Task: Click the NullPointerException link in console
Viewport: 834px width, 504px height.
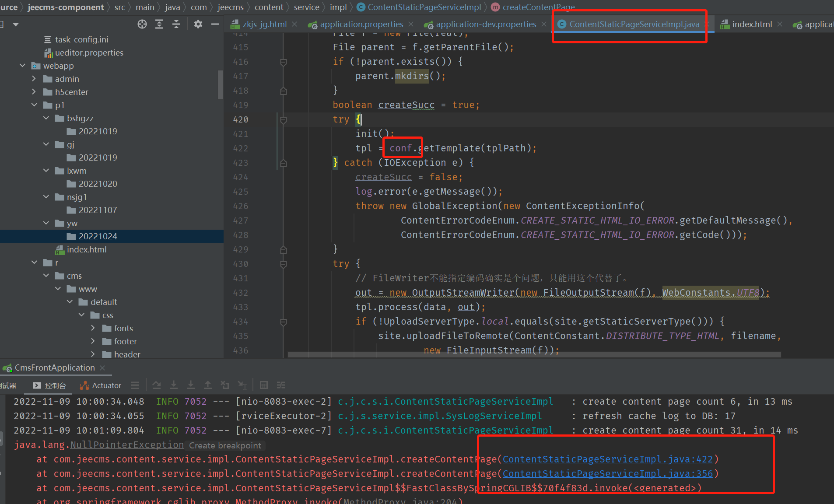Action: pyautogui.click(x=127, y=445)
